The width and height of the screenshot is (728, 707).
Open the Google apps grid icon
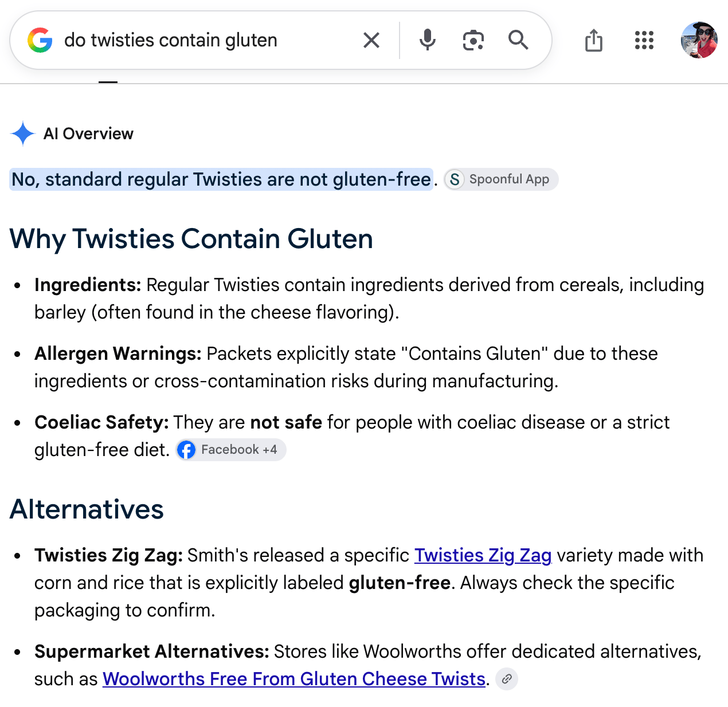pos(644,40)
